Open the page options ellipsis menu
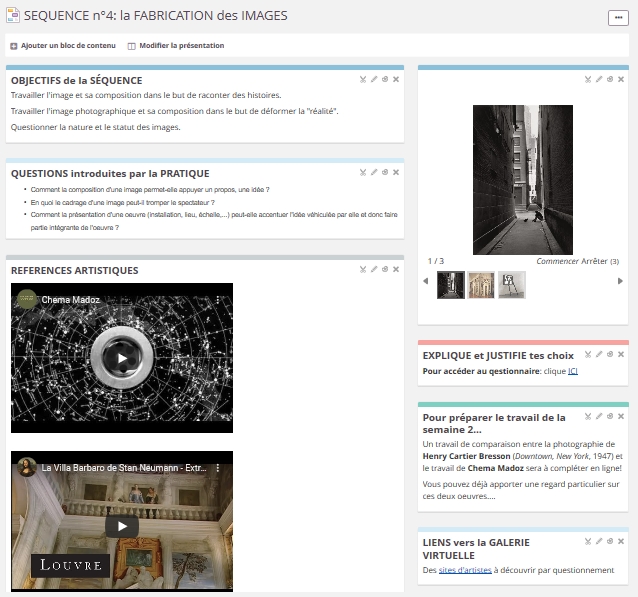This screenshot has width=638, height=597. tap(616, 18)
